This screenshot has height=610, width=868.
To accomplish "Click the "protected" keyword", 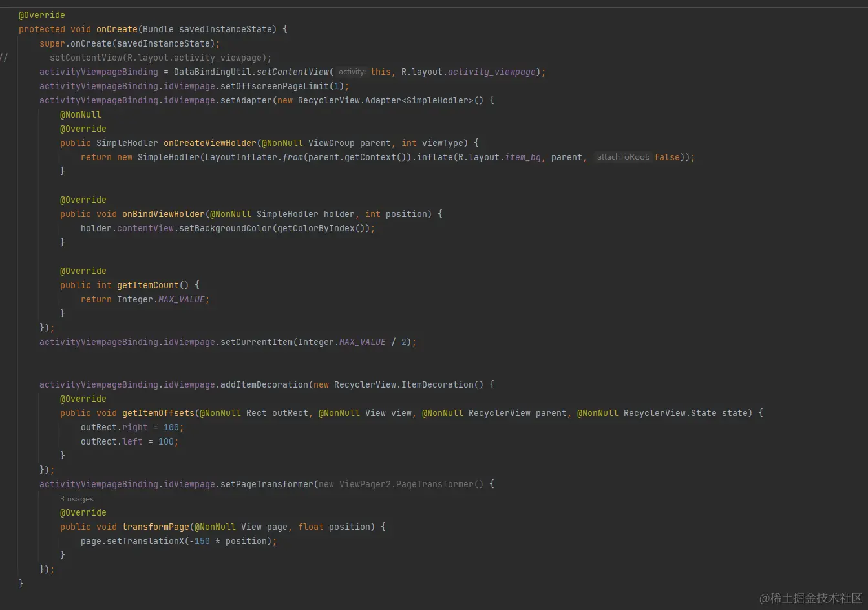I will tap(42, 29).
